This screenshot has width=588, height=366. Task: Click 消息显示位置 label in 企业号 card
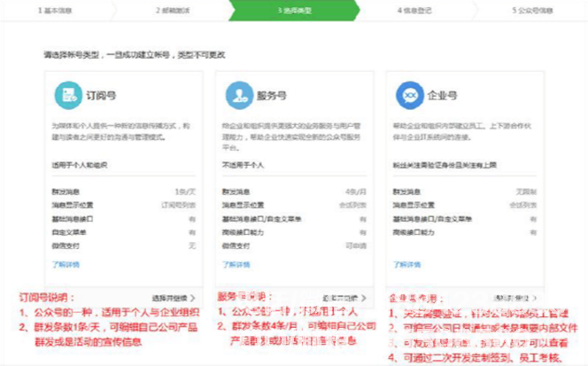pos(414,206)
